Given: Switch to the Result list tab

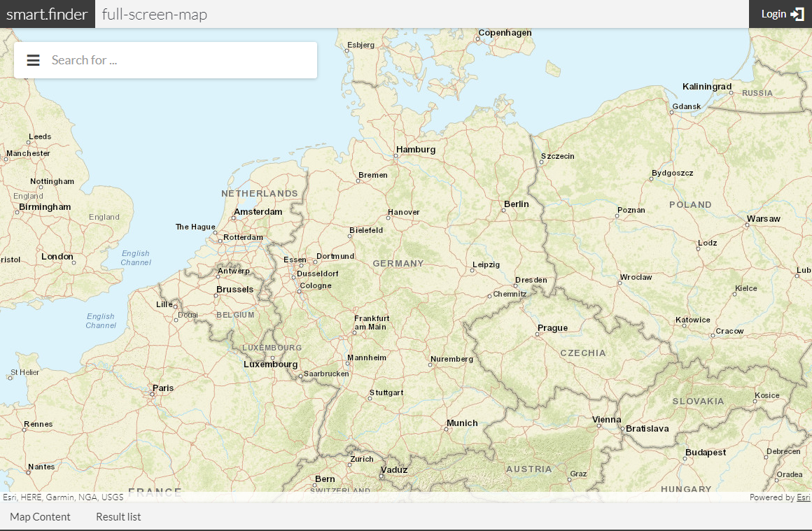Looking at the screenshot, I should [118, 516].
